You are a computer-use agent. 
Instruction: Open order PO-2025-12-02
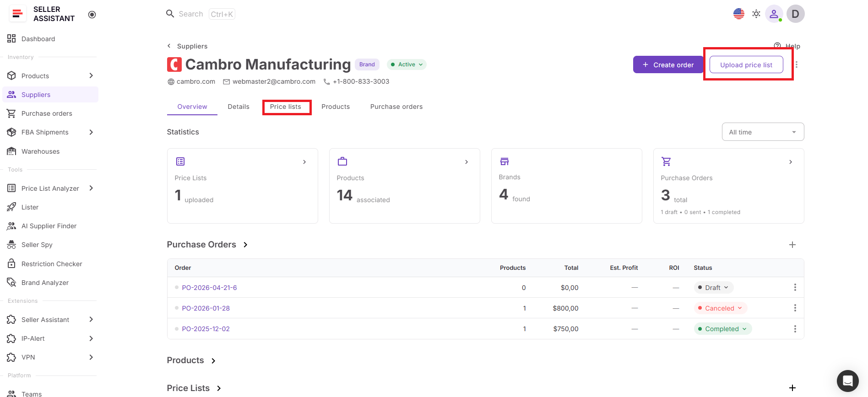coord(206,329)
